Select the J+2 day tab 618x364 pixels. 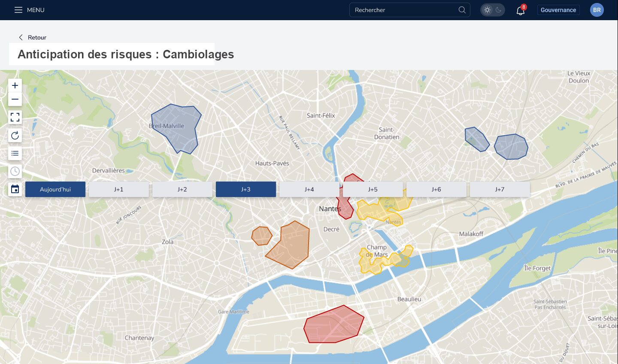pos(182,189)
